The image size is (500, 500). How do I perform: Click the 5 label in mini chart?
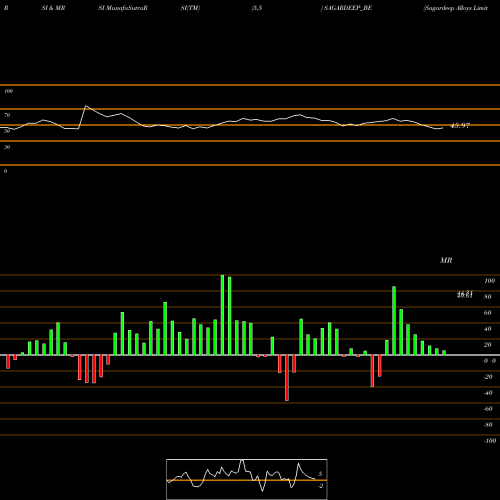click(320, 474)
